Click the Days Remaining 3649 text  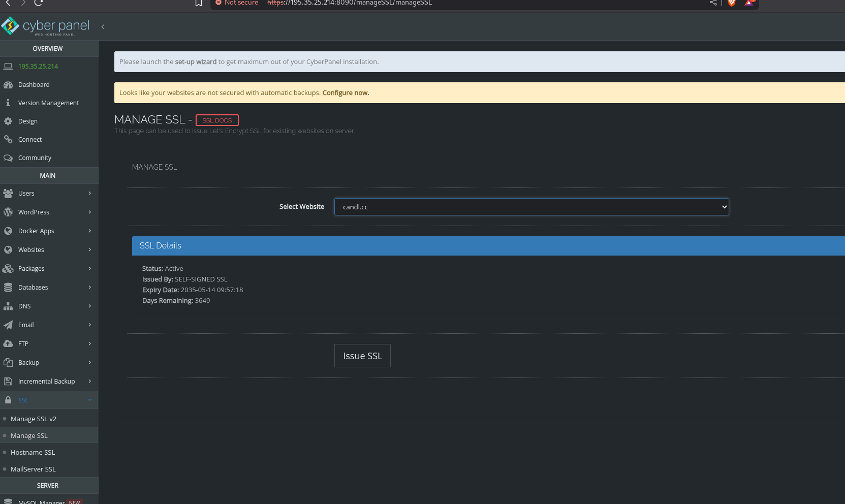pos(176,300)
